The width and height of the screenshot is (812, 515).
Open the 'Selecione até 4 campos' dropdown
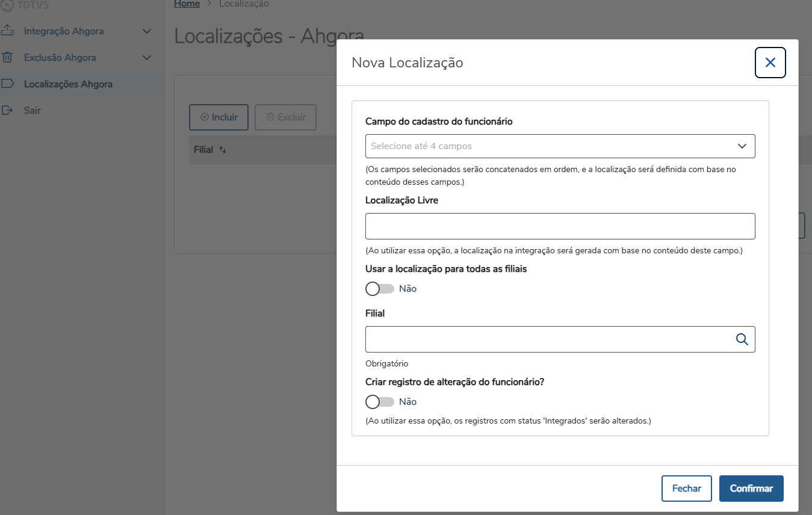click(560, 146)
